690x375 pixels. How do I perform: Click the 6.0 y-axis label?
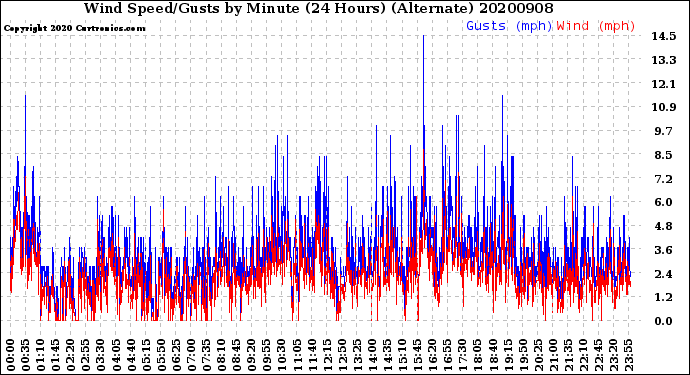(x=664, y=202)
